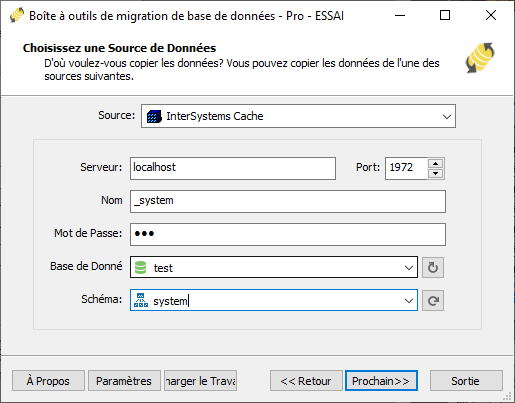Increase the Port value with up arrow
This screenshot has height=403, width=515.
[x=435, y=163]
